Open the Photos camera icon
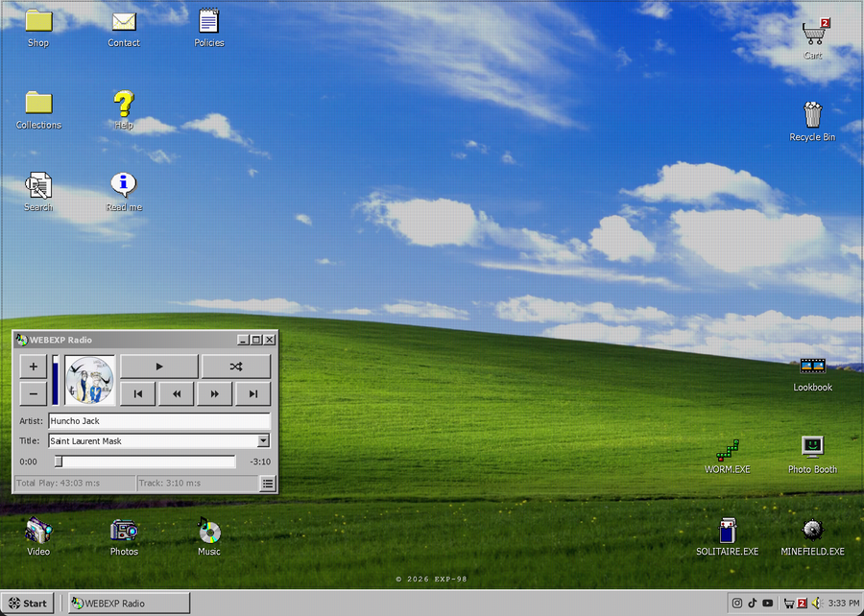 coord(124,530)
